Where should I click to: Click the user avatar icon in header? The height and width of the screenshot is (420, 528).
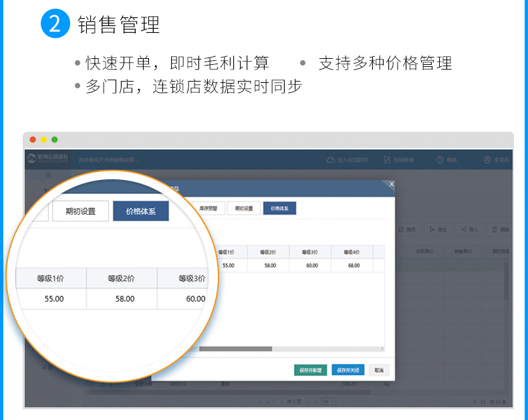(x=487, y=160)
